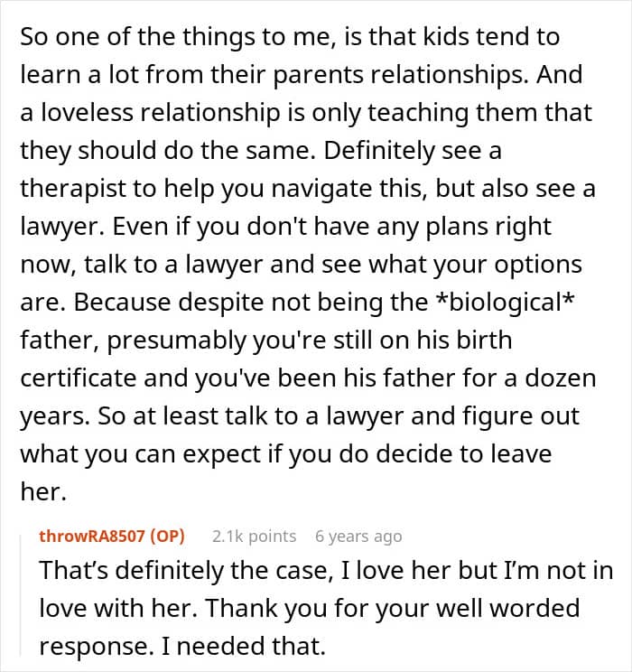The height and width of the screenshot is (672, 632).
Task: Click the 2.1k points score
Action: [x=254, y=536]
